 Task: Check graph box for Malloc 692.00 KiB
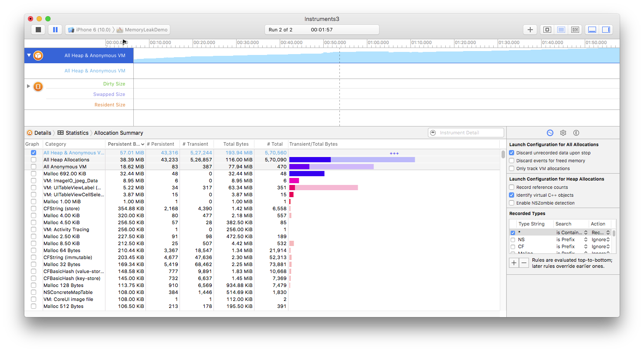click(x=34, y=174)
